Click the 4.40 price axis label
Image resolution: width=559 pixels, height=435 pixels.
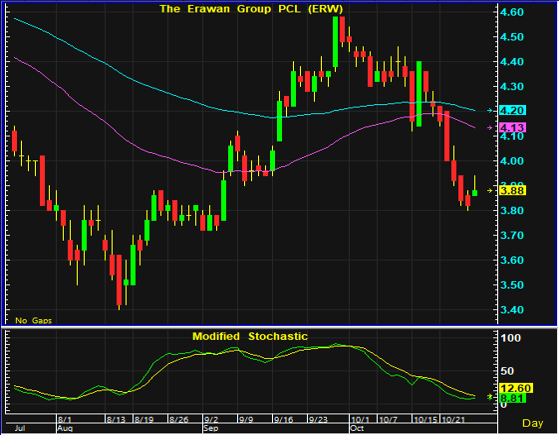512,62
